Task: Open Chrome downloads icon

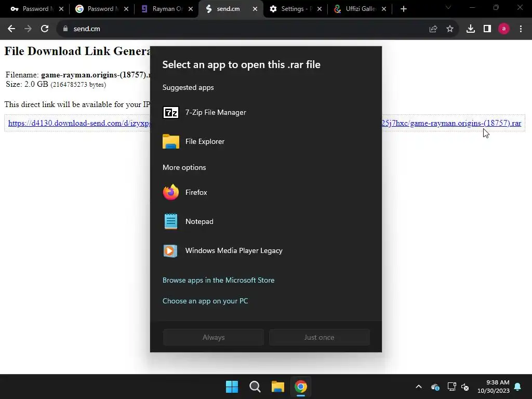Action: pyautogui.click(x=471, y=29)
